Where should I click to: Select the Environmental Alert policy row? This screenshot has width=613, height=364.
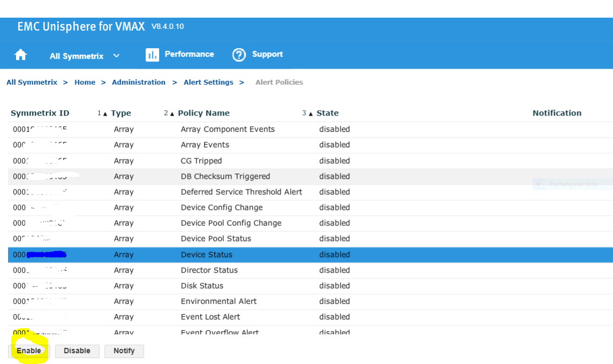(x=218, y=301)
